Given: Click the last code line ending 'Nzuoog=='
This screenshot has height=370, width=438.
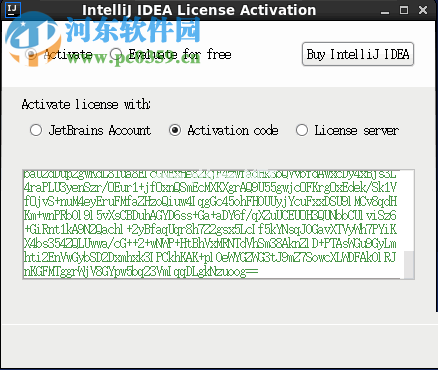Looking at the screenshot, I should click(141, 272).
